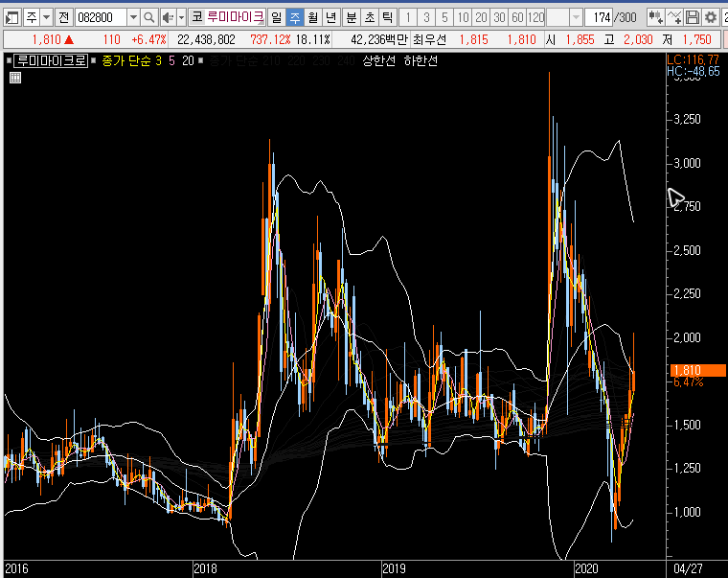Switch to 분 minute chart period

click(352, 18)
